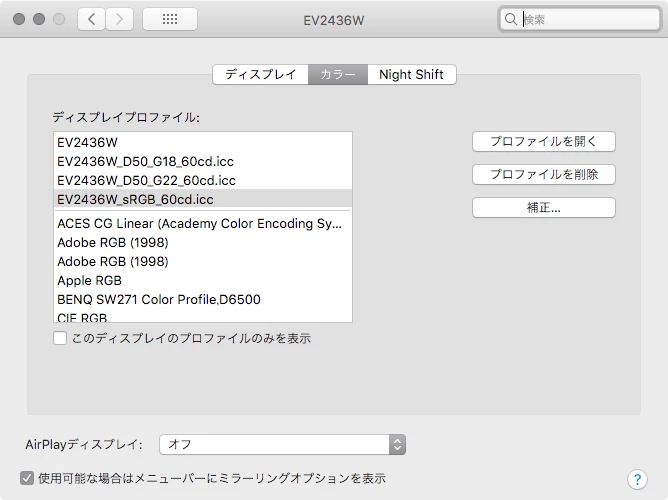This screenshot has width=668, height=500.
Task: Select the CIE RGB profile
Action: click(x=203, y=316)
